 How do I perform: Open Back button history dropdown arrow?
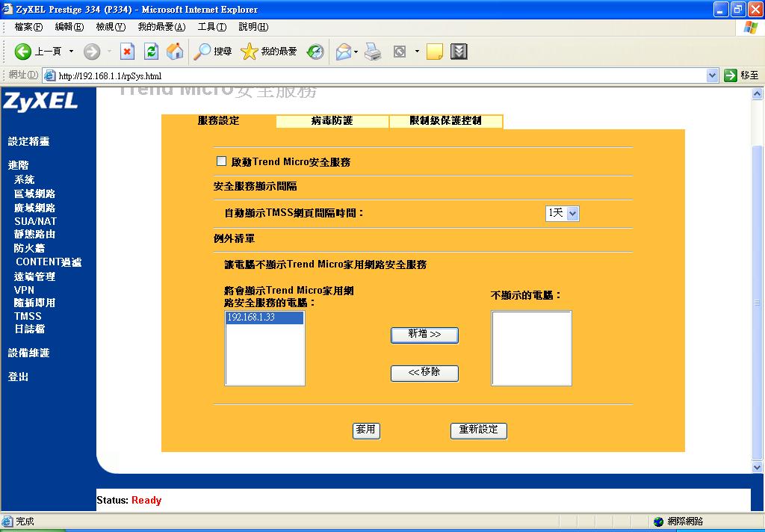[x=71, y=52]
